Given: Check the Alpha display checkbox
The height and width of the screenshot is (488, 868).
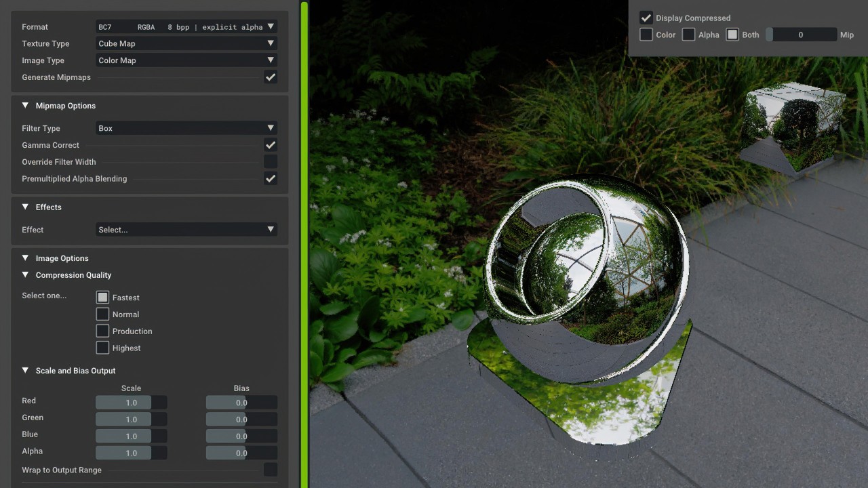Looking at the screenshot, I should click(688, 34).
